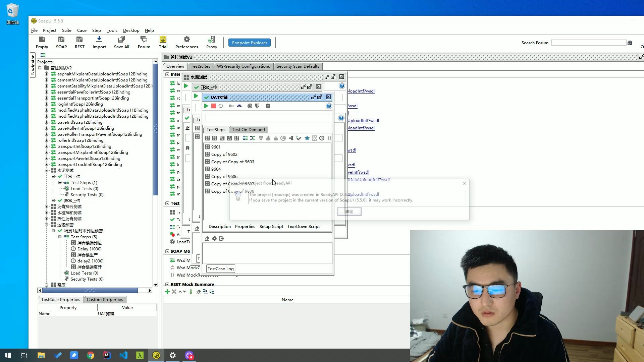644x362 pixels.
Task: Expand the 沥青拌合测试 test suite node
Action: tap(47, 207)
